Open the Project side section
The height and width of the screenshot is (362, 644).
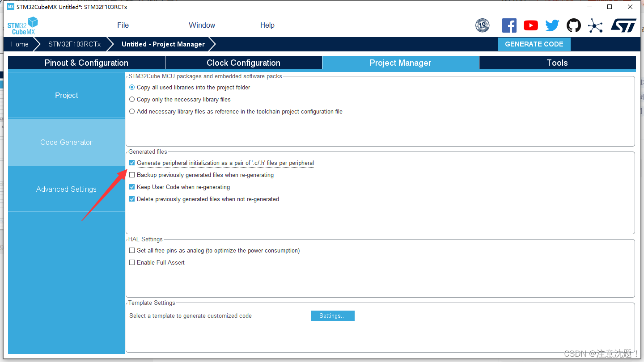[x=66, y=95]
